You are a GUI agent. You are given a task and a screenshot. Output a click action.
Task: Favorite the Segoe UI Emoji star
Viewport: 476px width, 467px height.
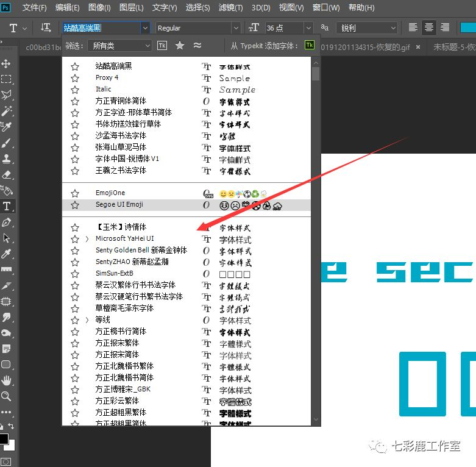click(75, 205)
